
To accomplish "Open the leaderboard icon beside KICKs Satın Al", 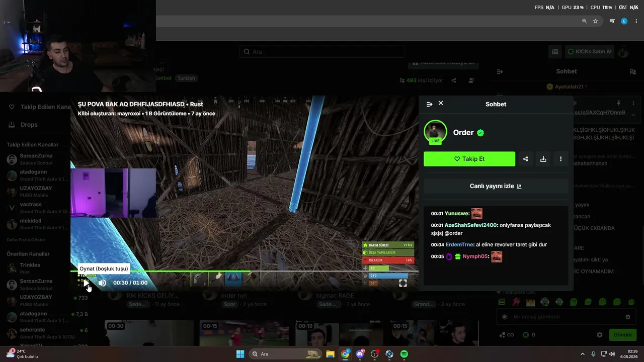I will point(555,51).
